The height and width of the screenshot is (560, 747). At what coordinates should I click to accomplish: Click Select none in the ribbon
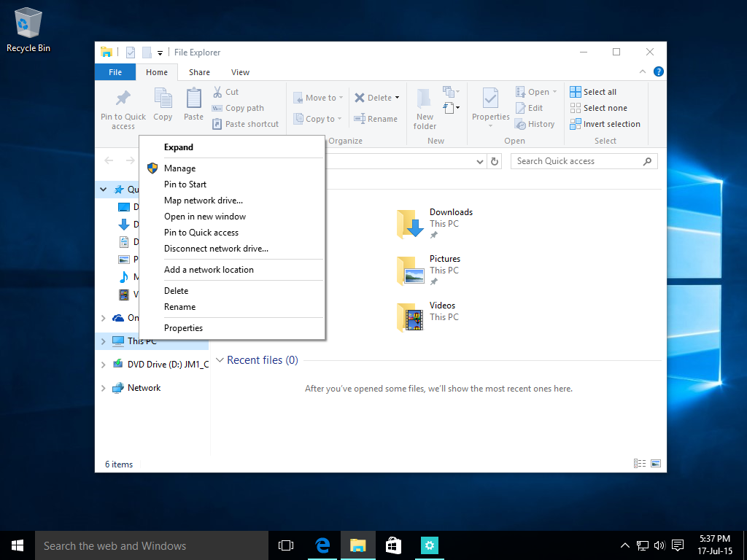pos(598,108)
